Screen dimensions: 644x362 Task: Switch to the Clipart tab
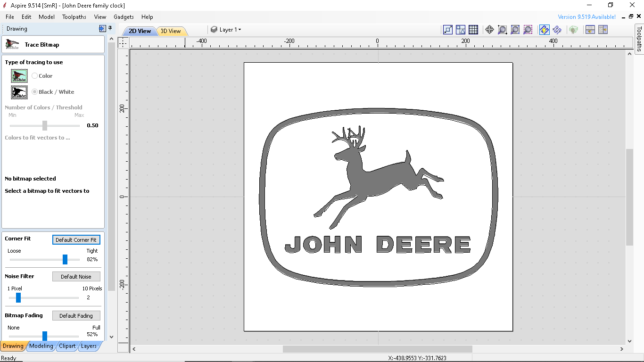coord(67,346)
